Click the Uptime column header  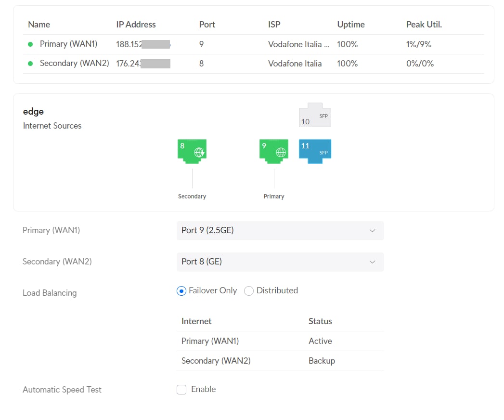(351, 25)
